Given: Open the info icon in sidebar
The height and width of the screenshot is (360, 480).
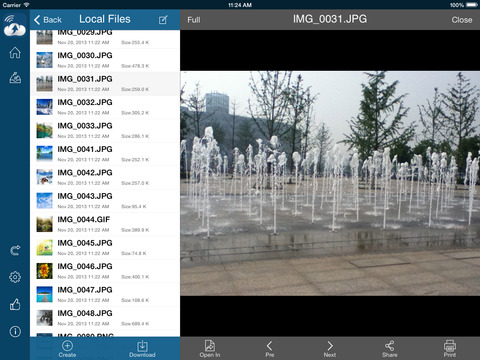Looking at the screenshot, I should [x=15, y=331].
